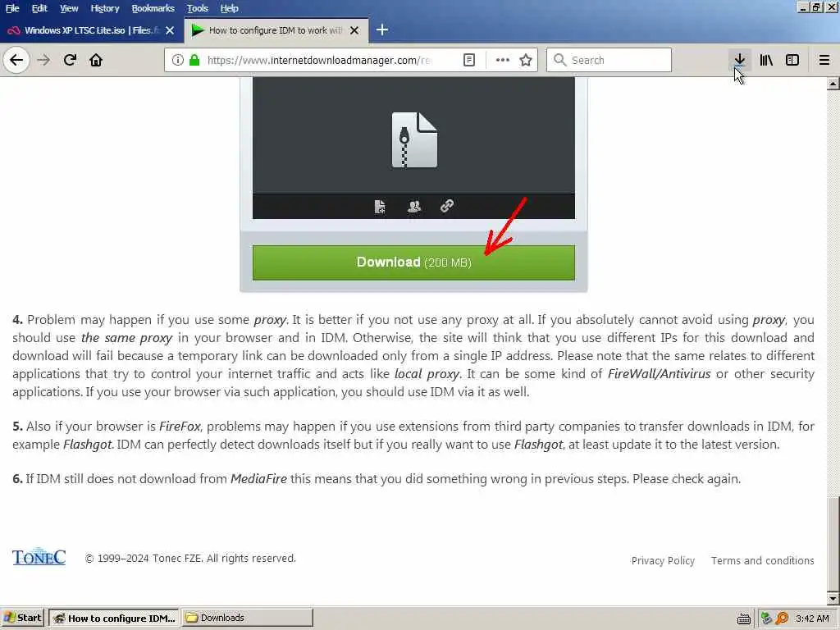Close the Windows XP LTSC Lite.iso tab
840x630 pixels.
click(170, 30)
